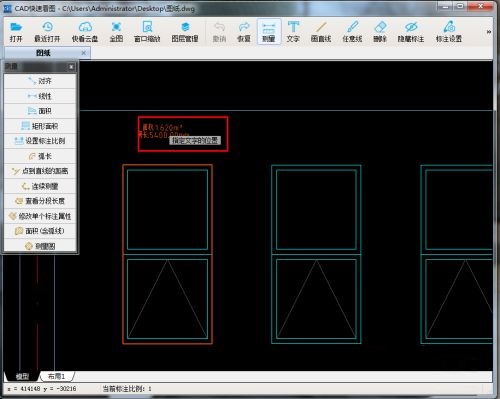Undo last action with 撤销
This screenshot has height=399, width=500.
coord(219,32)
